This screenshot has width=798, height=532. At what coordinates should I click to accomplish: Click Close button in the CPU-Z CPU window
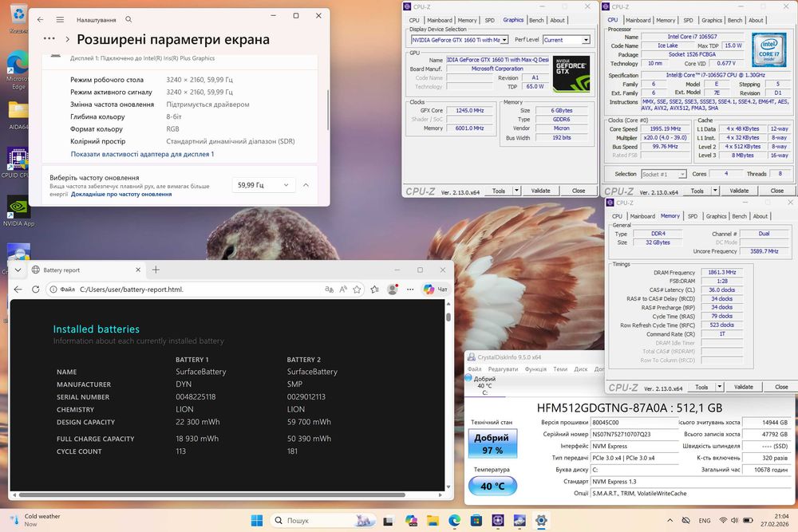776,190
